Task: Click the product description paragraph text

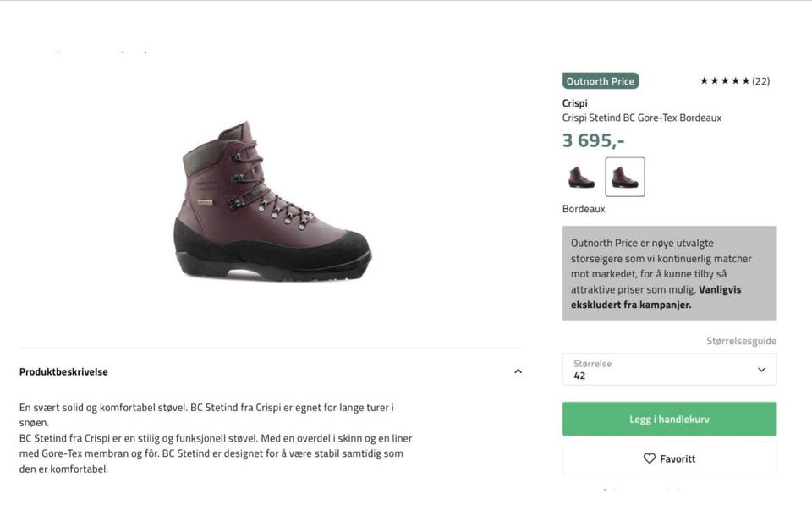Action: 216,437
